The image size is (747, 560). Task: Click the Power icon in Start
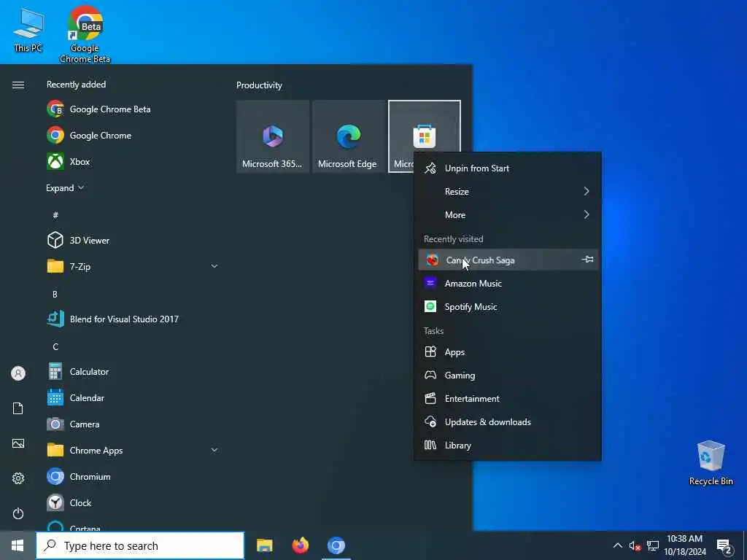(x=18, y=514)
